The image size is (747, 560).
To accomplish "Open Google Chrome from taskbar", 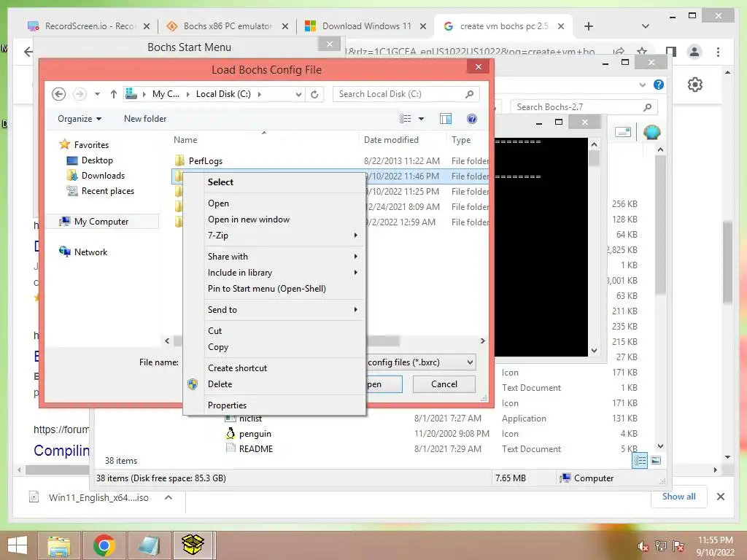I will click(104, 545).
